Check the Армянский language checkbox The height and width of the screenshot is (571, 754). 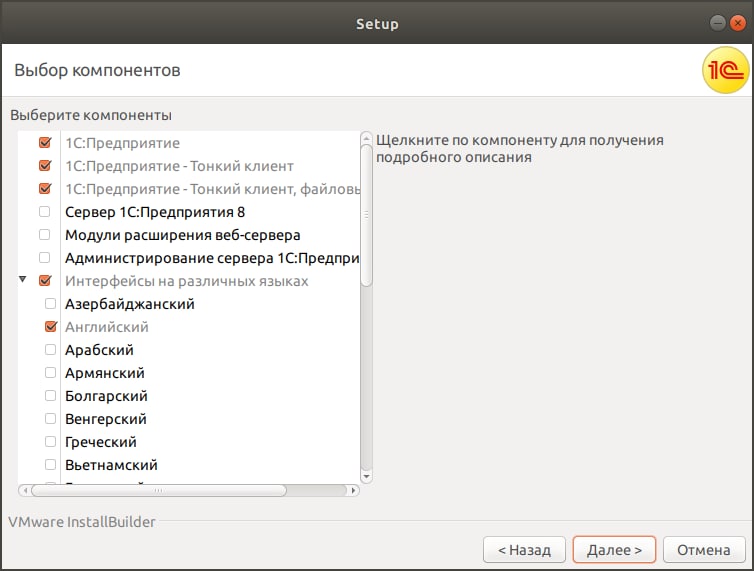pos(50,372)
